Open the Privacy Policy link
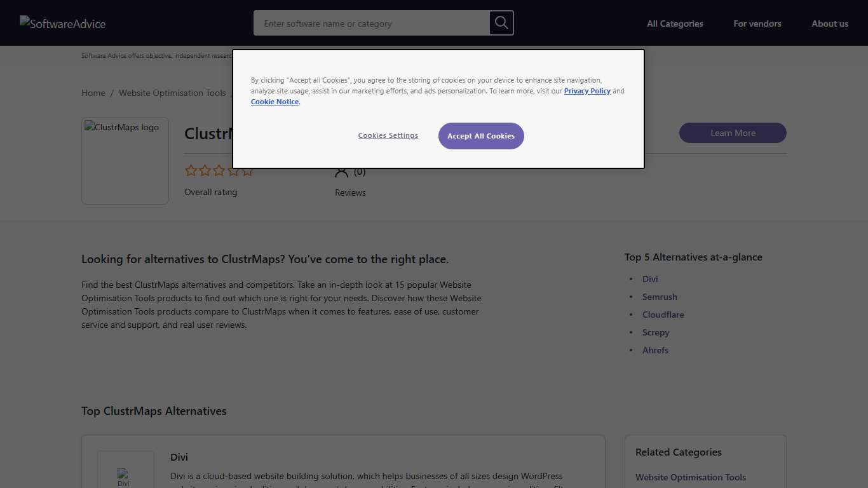Viewport: 868px width, 488px height. click(587, 91)
